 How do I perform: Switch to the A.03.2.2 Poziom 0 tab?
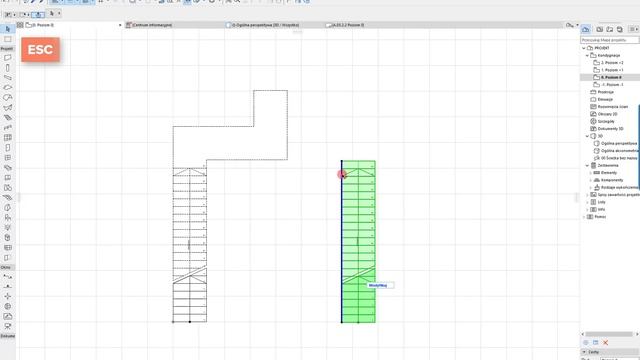(x=374, y=25)
